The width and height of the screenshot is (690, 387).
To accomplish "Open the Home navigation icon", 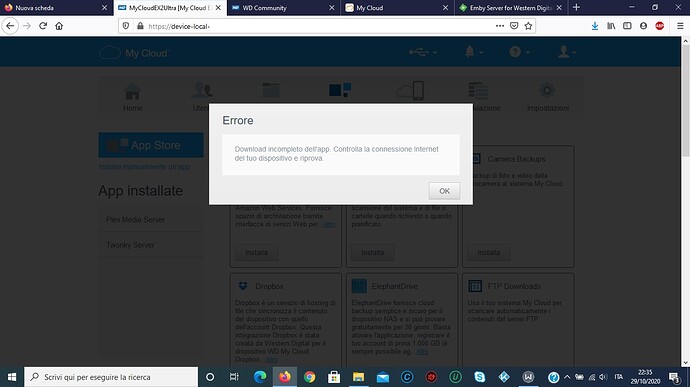I will [132, 97].
